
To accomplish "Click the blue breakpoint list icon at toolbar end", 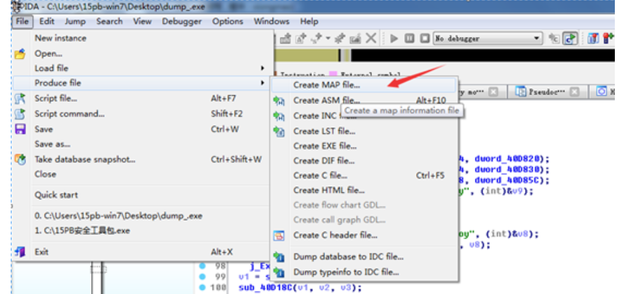I will click(593, 39).
